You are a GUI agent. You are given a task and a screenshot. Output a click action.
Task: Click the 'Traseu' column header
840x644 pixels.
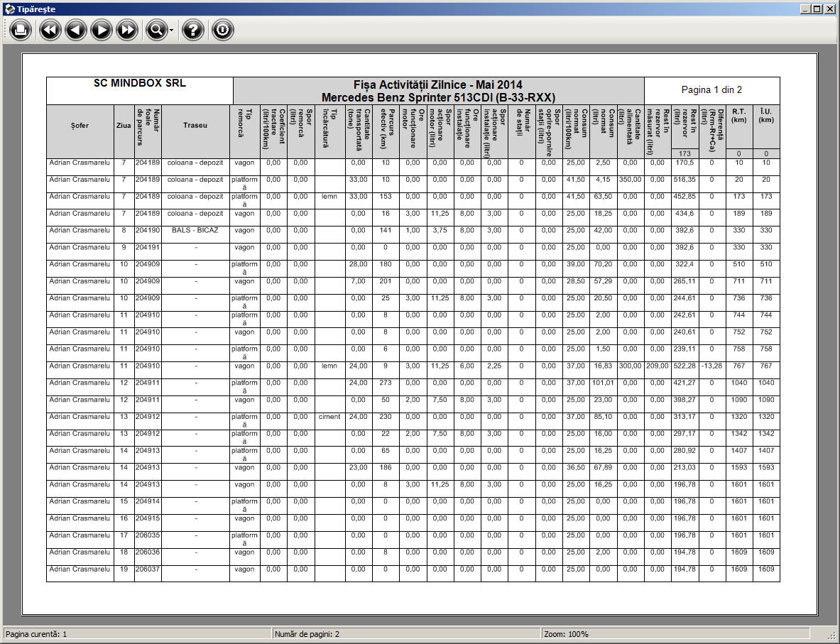tap(195, 125)
